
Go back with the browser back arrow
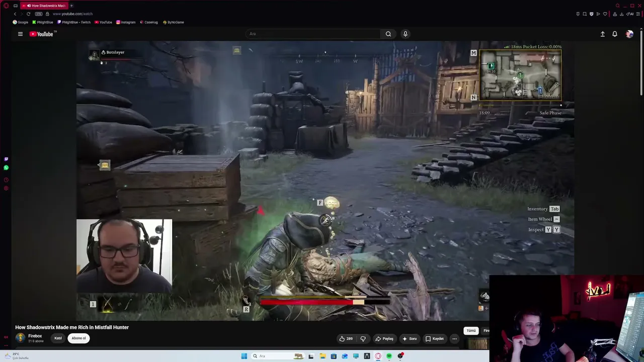click(x=15, y=14)
